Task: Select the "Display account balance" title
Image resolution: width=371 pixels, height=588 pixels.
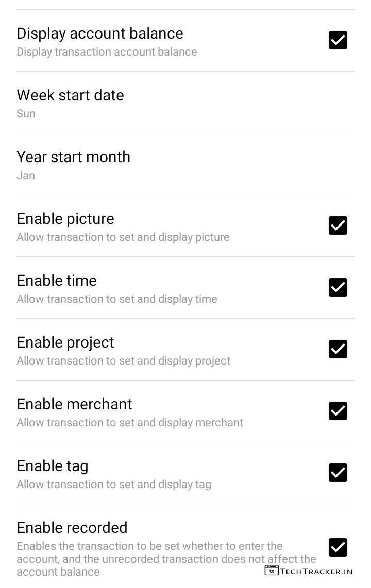Action: coord(100,33)
